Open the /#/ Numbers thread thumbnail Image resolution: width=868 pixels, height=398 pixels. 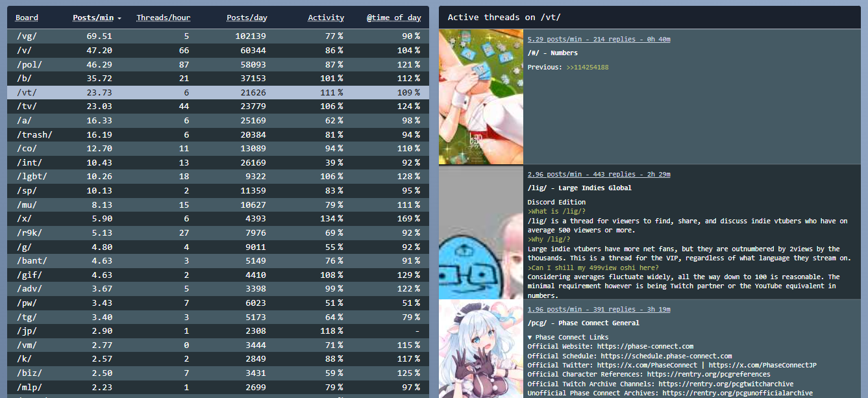pyautogui.click(x=481, y=97)
